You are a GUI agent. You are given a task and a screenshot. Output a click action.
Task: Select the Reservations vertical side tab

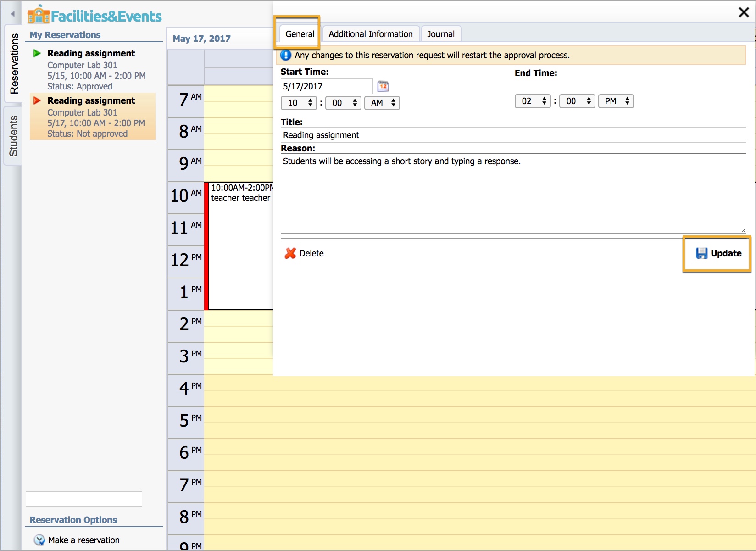[13, 64]
